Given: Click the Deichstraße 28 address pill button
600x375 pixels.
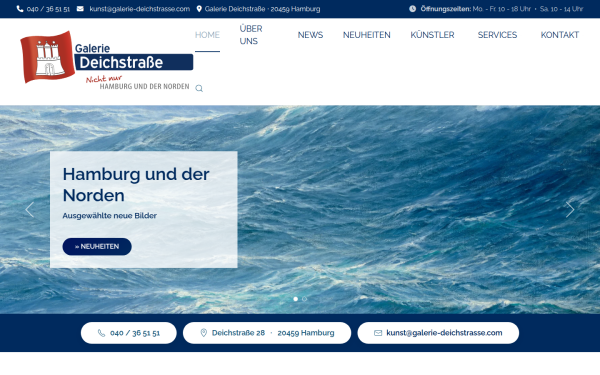Looking at the screenshot, I should click(267, 333).
